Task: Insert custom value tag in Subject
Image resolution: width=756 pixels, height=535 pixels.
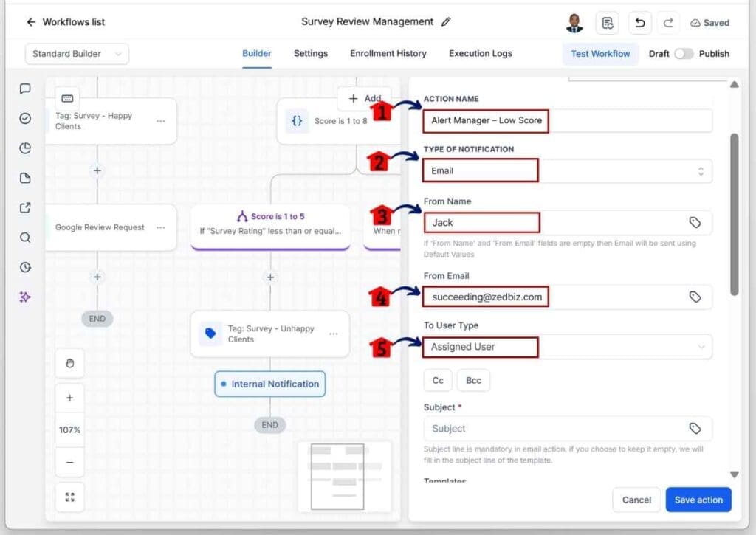Action: tap(695, 428)
